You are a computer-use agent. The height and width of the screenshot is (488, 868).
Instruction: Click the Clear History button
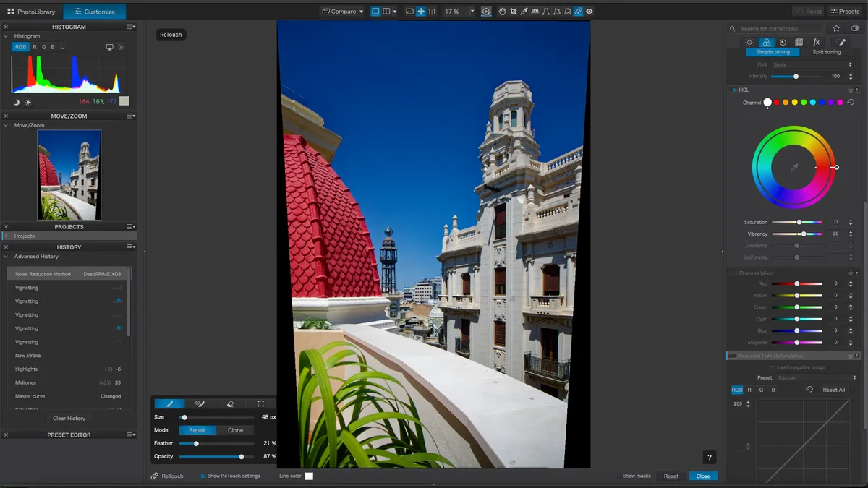click(x=69, y=418)
